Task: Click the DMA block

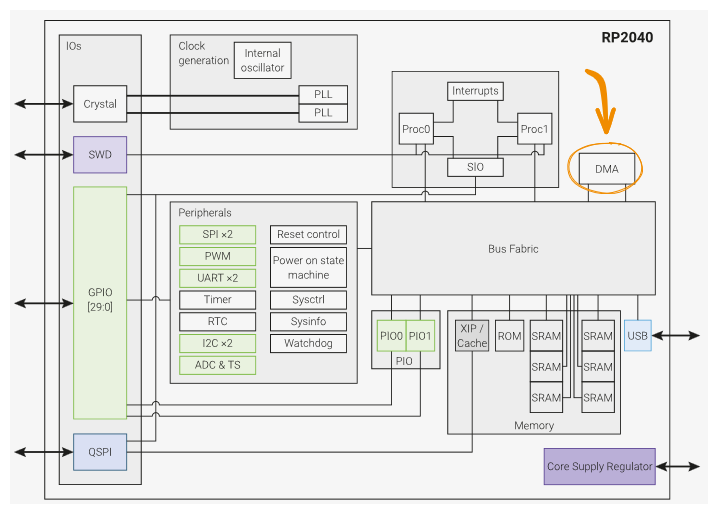Action: [607, 169]
